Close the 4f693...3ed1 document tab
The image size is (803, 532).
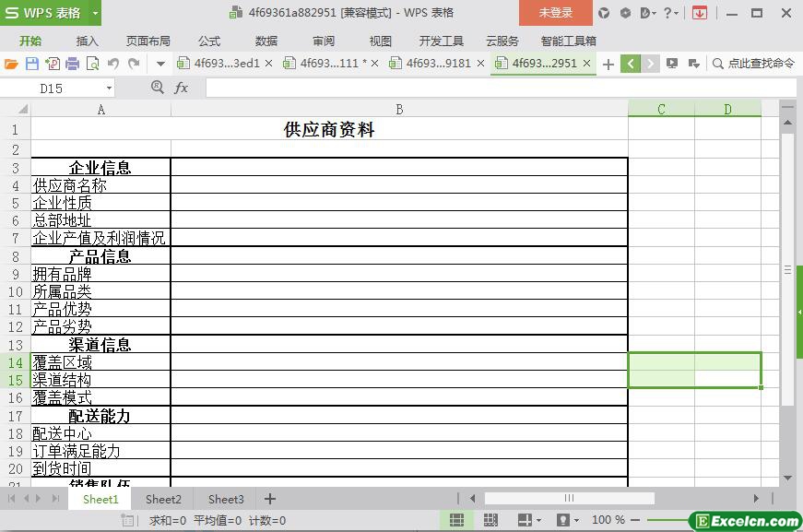(x=269, y=64)
